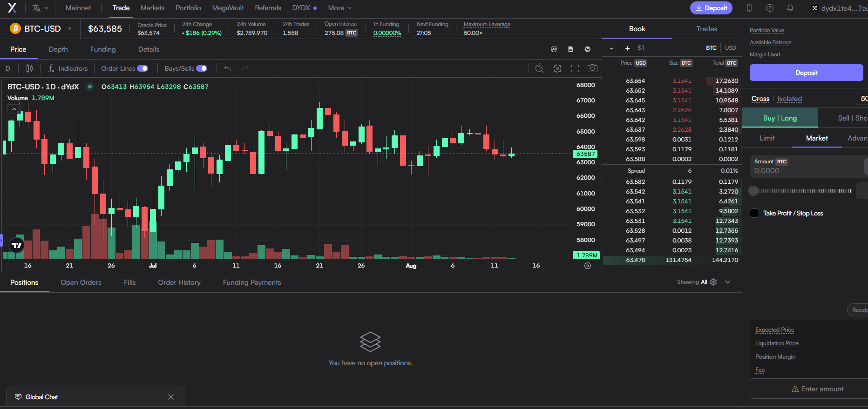Show order book sizes in BTC

click(x=712, y=48)
